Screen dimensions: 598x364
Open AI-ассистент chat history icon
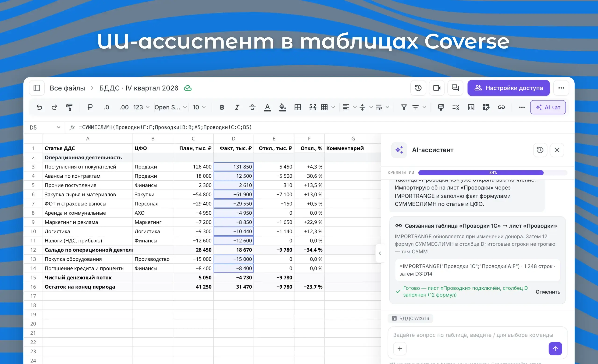(x=540, y=150)
